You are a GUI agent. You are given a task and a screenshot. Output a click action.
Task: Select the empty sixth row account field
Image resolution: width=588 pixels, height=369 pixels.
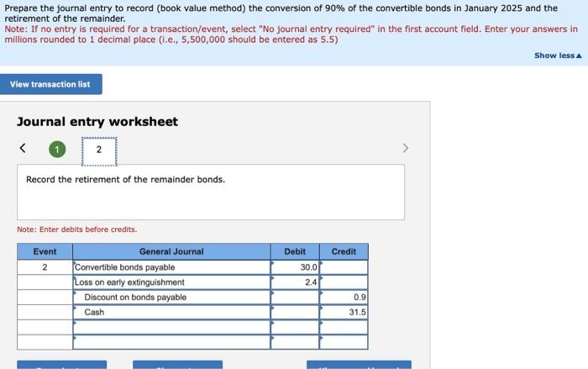coord(171,342)
